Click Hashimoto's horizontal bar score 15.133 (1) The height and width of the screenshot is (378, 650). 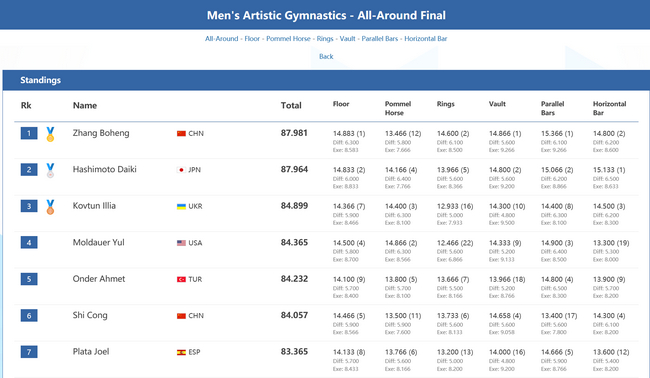coord(609,170)
